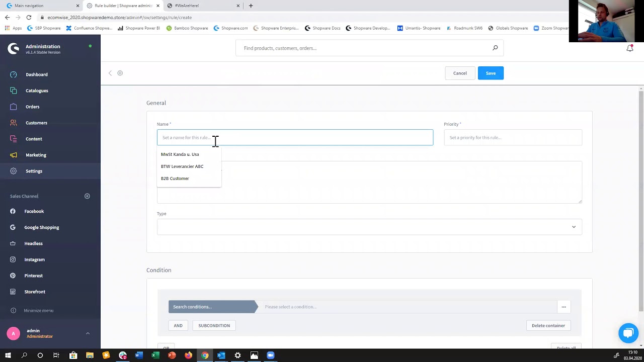644x362 pixels.
Task: Add a SUBCONDITION
Action: (214, 325)
